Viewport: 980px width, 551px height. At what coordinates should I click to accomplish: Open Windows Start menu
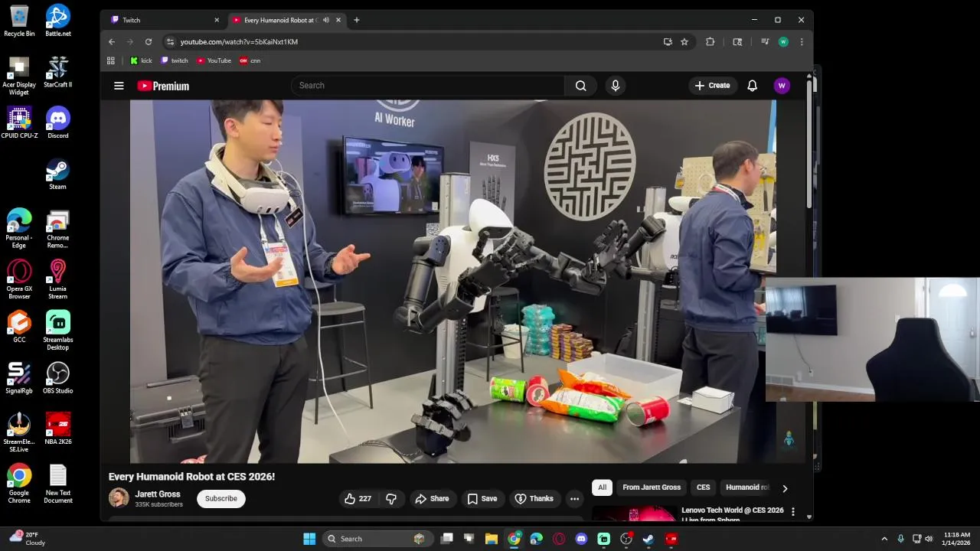coord(309,539)
